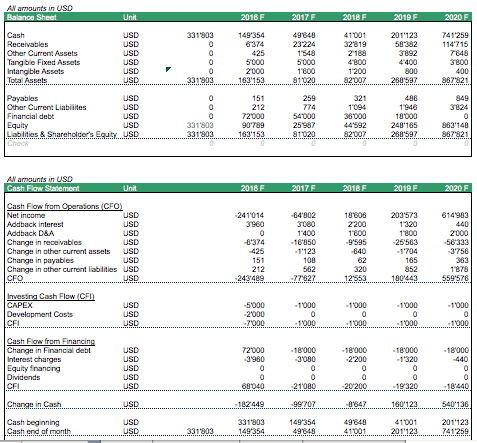The width and height of the screenshot is (477, 443).
Task: Click the 2018 F column header in Balance Sheet
Action: 354,17
